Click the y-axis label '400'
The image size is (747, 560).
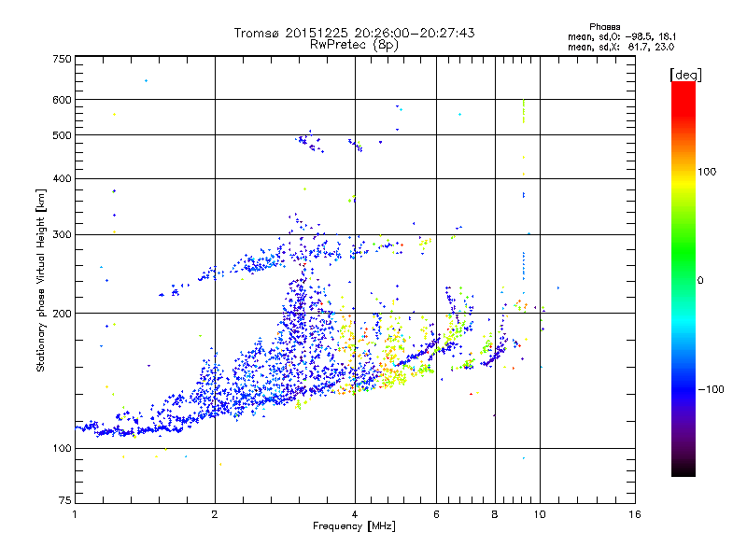(63, 179)
